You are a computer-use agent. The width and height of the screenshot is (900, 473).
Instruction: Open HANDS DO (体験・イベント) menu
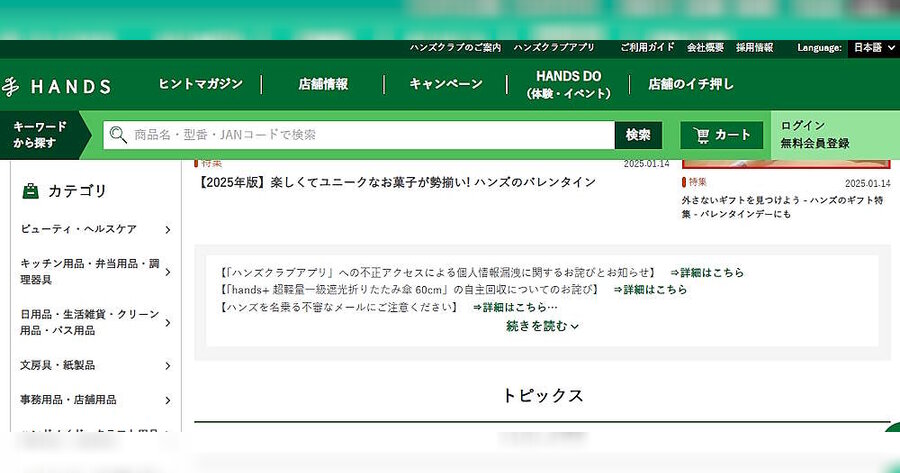[569, 84]
